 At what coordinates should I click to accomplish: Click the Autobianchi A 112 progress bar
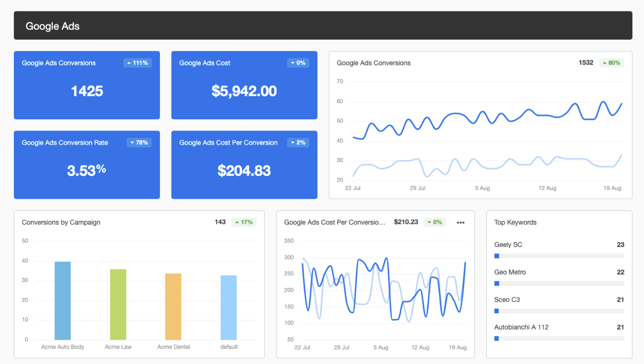tap(559, 339)
